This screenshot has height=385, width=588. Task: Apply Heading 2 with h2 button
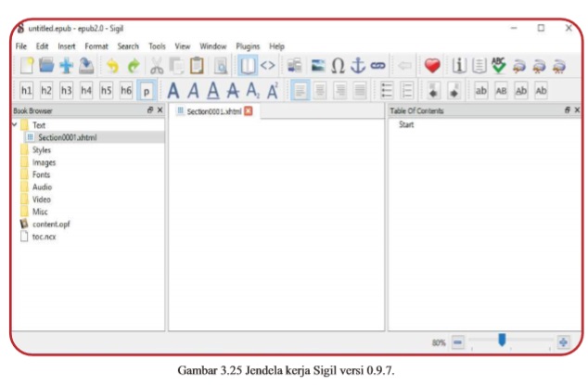point(46,90)
